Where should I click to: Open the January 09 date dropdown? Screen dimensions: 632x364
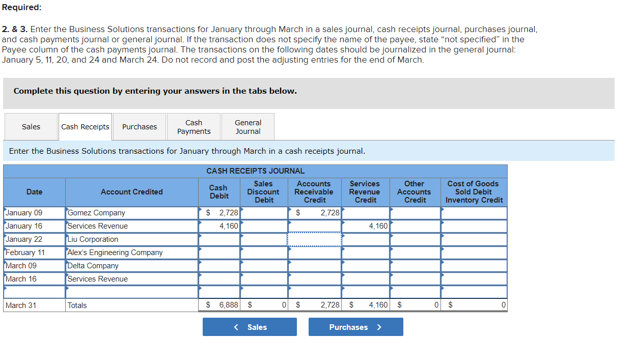pos(34,213)
